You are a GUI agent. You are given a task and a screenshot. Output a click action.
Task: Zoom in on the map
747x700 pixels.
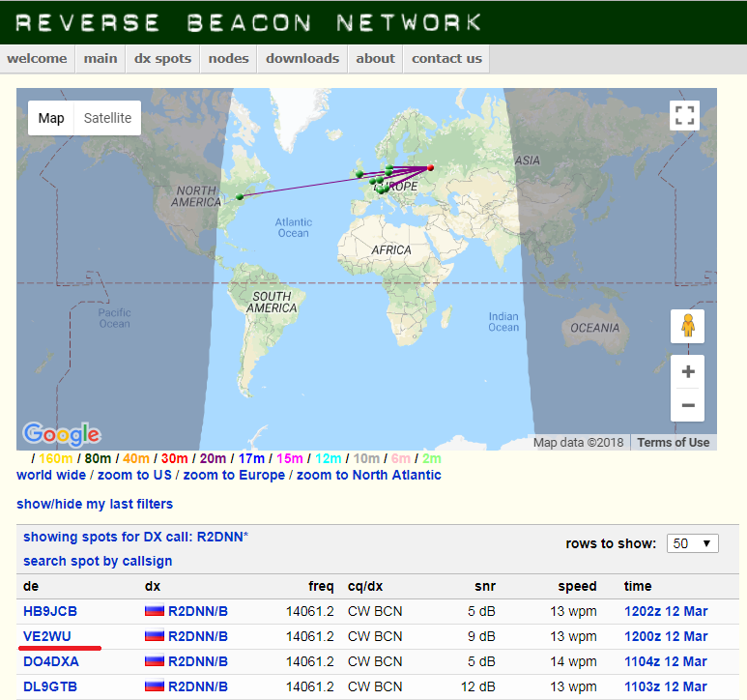(687, 371)
